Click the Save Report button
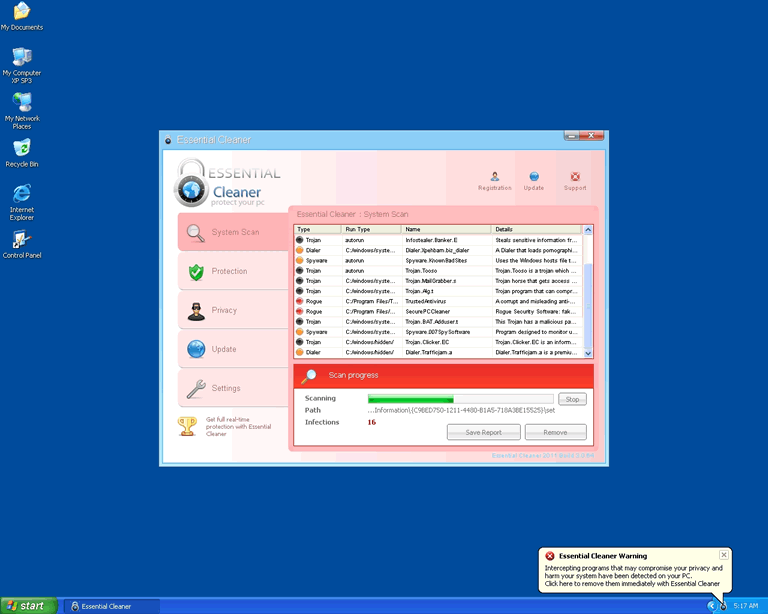Image resolution: width=768 pixels, height=614 pixels. click(x=484, y=432)
